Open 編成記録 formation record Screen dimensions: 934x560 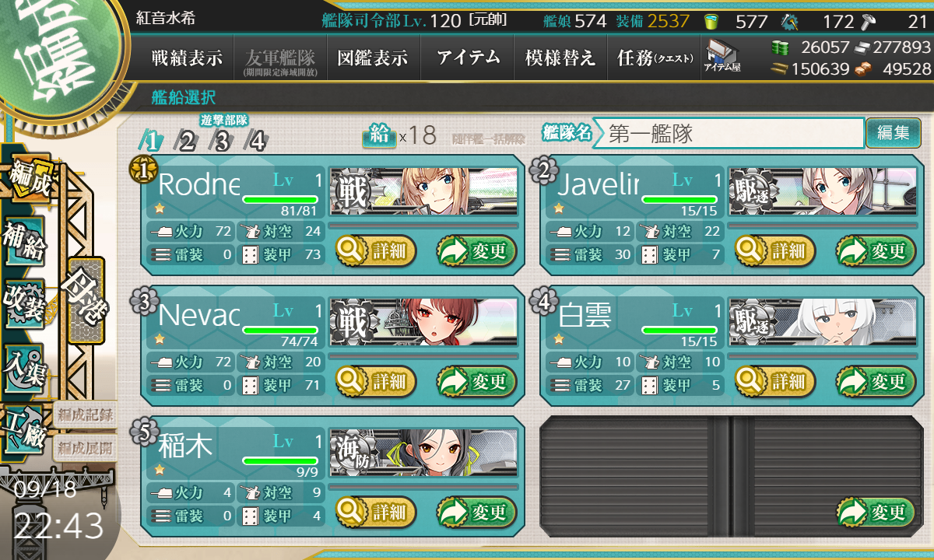84,415
